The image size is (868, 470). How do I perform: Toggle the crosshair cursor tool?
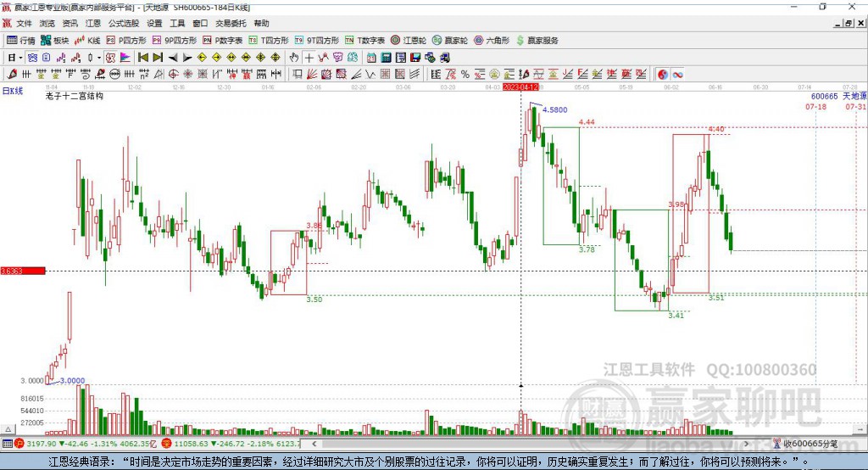309,58
